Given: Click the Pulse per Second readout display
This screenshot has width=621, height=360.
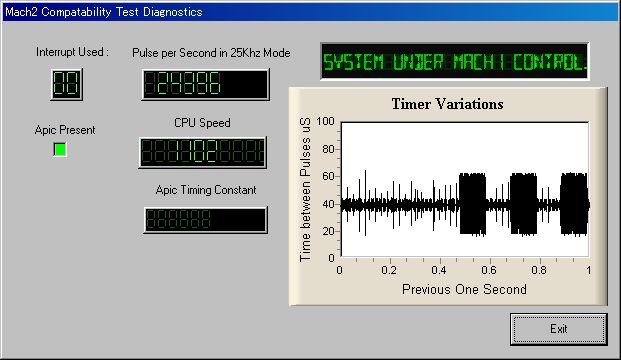Looking at the screenshot, I should click(x=205, y=84).
